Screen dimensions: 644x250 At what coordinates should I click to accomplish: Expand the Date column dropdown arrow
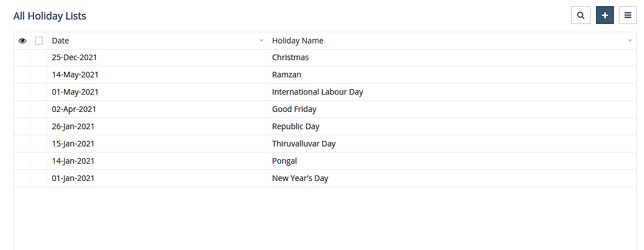point(262,41)
